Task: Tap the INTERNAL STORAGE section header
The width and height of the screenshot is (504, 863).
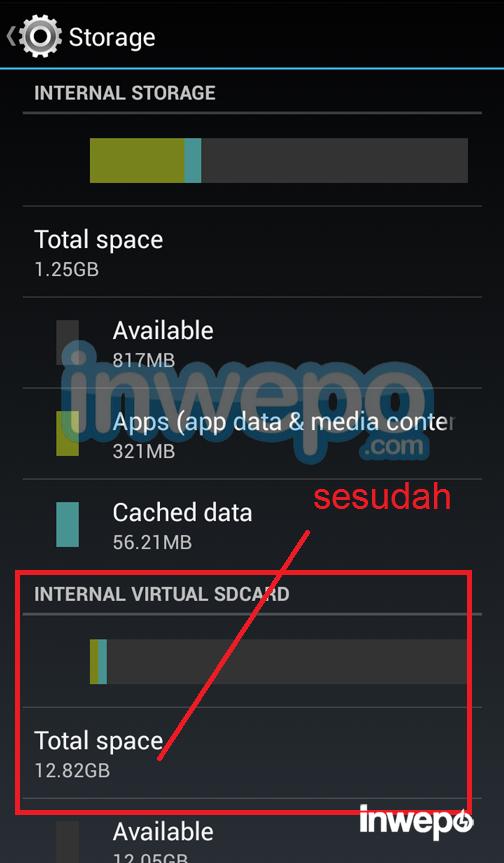Action: pyautogui.click(x=125, y=93)
